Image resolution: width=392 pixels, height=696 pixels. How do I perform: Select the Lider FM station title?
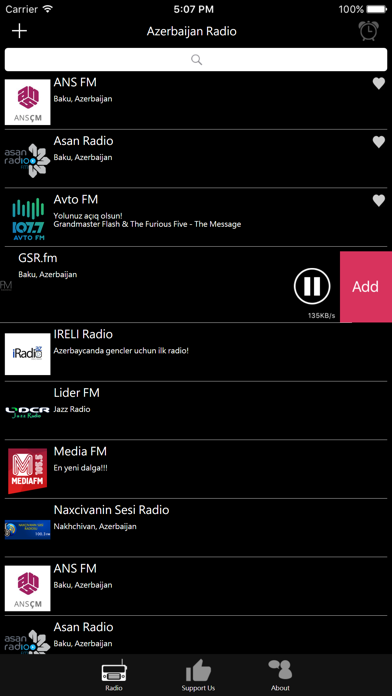(x=76, y=392)
